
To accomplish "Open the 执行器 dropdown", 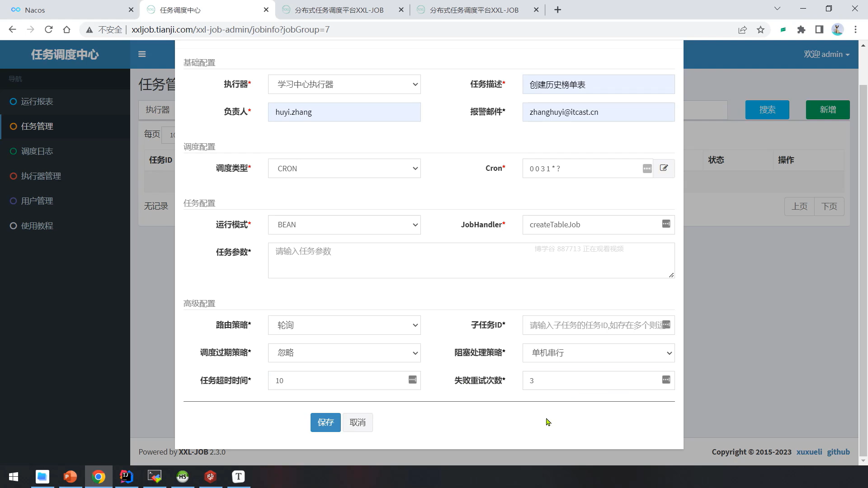I will pos(344,84).
